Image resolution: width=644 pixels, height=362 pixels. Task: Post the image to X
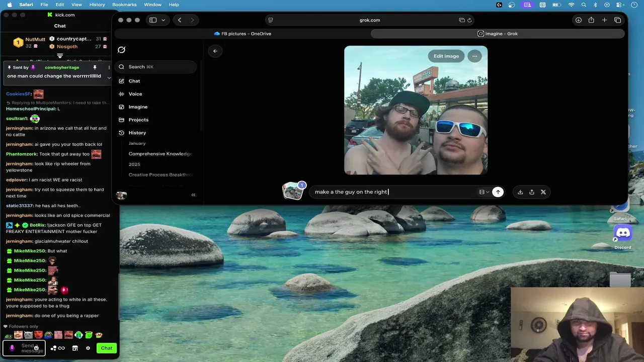[543, 192]
